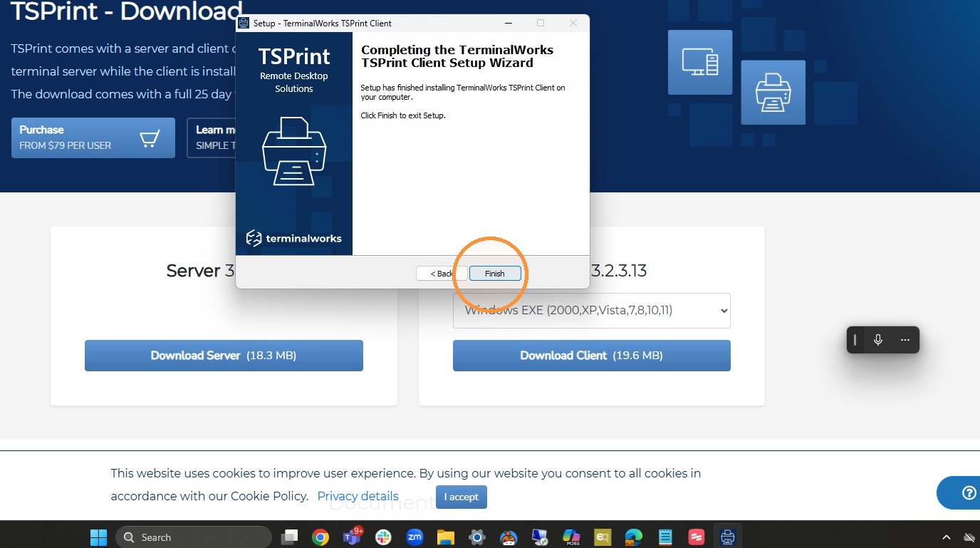Click the Purchase from $79 per user button
980x548 pixels.
(93, 138)
